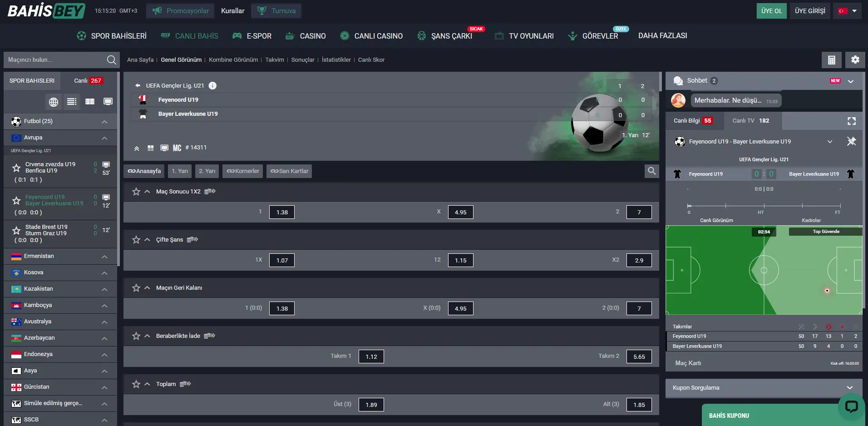
Task: Open the info icon next to UEFA Gençler Lig. U21
Action: (x=212, y=85)
